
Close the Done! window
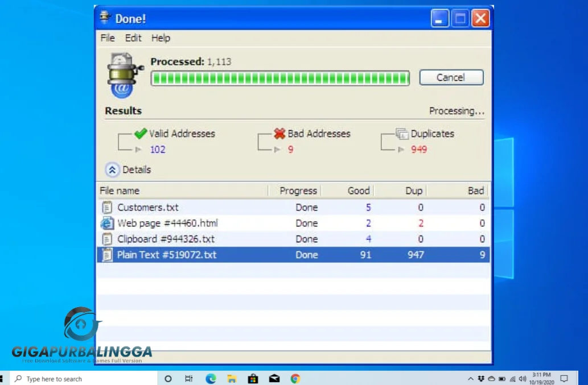pos(480,18)
